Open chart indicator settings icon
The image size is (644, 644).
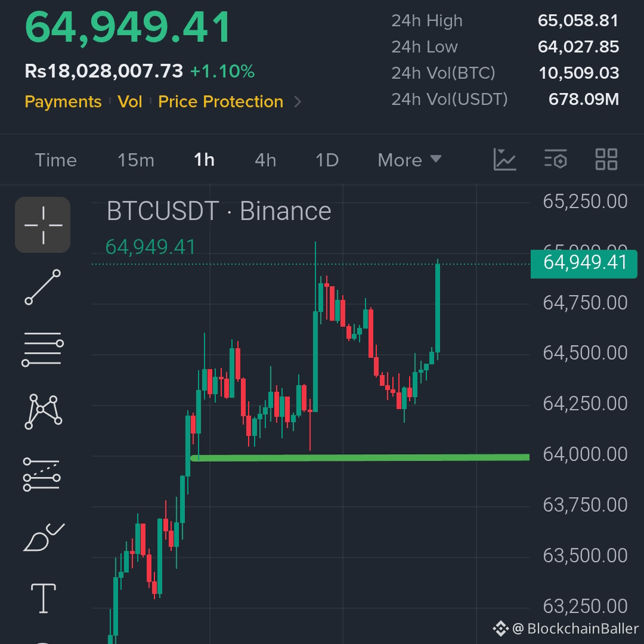556,159
